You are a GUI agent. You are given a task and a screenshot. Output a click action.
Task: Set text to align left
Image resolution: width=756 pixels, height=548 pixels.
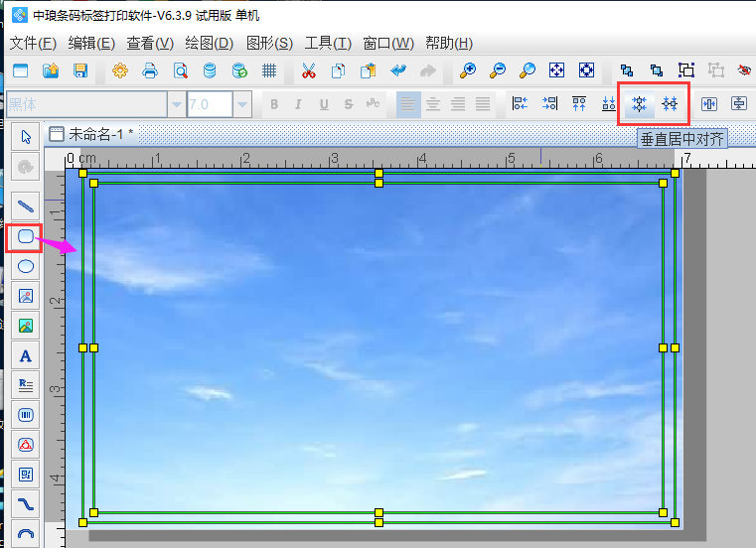pyautogui.click(x=408, y=104)
